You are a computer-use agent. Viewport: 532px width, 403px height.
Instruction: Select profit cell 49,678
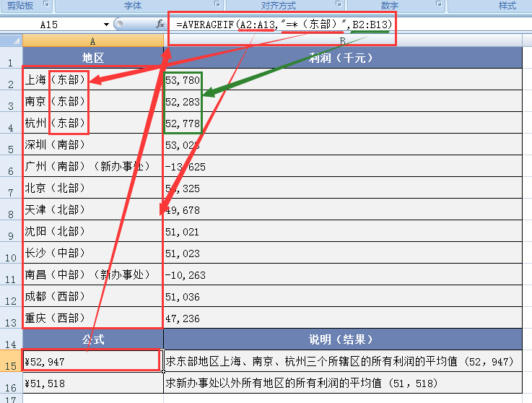pos(343,209)
